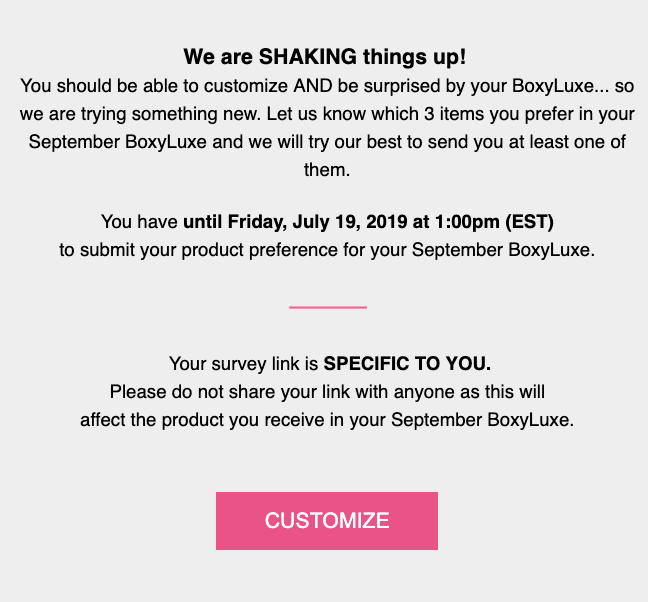
Task: Click the 'affect the product you receive' line
Action: point(327,420)
